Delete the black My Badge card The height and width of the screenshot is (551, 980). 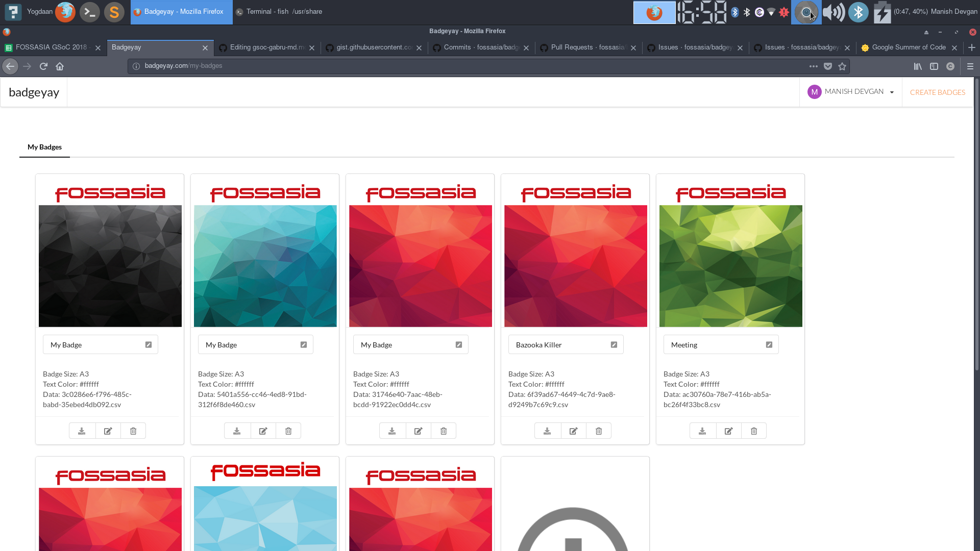click(x=133, y=431)
